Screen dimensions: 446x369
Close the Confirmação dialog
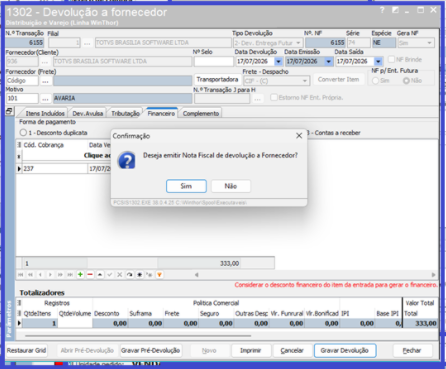coord(299,136)
